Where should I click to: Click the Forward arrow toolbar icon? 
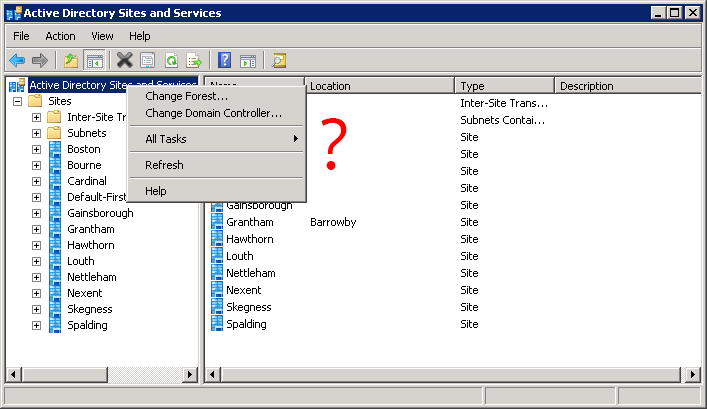pyautogui.click(x=40, y=60)
